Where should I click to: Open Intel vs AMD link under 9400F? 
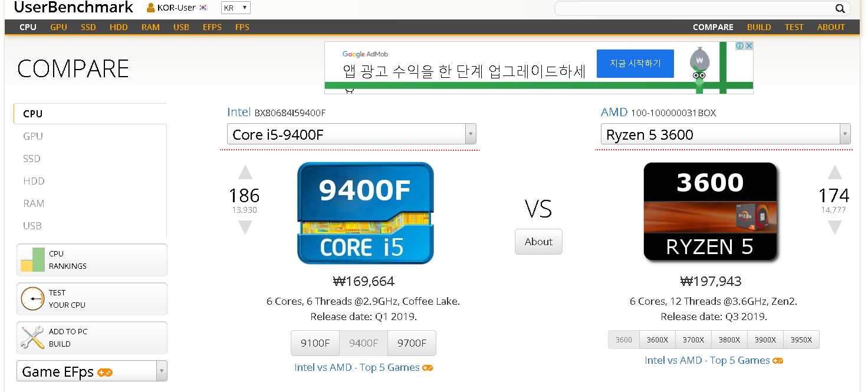[x=363, y=367]
